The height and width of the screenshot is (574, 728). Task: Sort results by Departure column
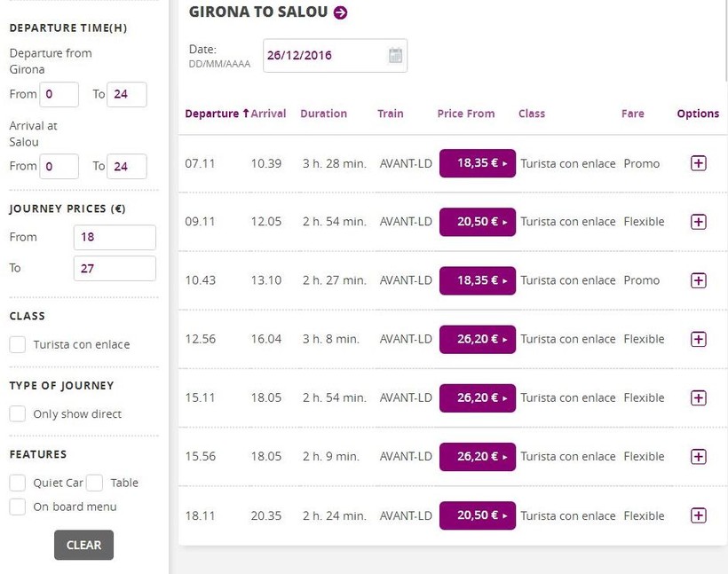[x=212, y=114]
